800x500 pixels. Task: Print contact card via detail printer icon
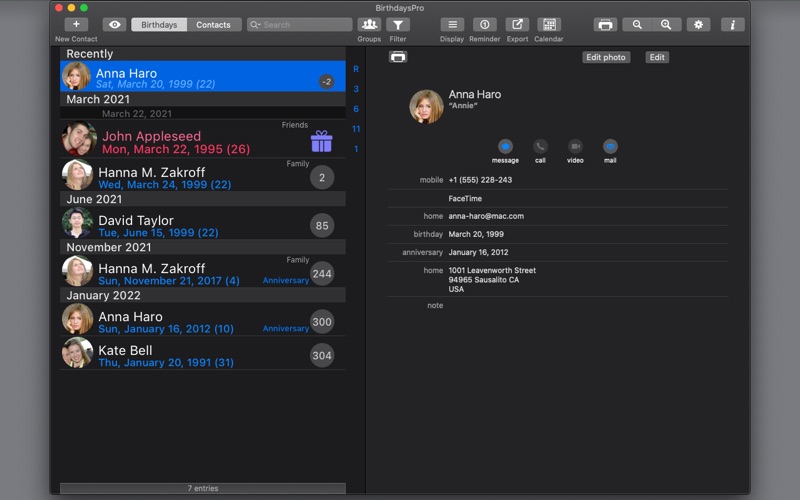coord(398,57)
